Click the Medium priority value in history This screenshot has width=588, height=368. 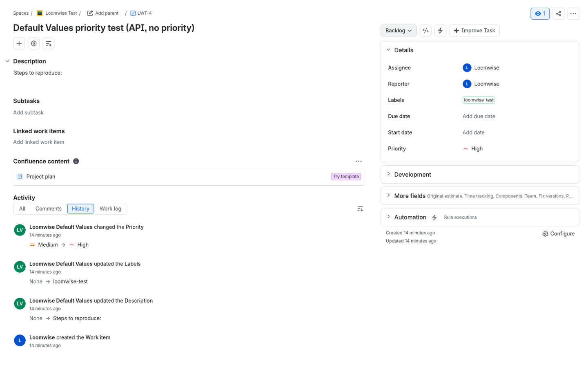[x=48, y=245]
